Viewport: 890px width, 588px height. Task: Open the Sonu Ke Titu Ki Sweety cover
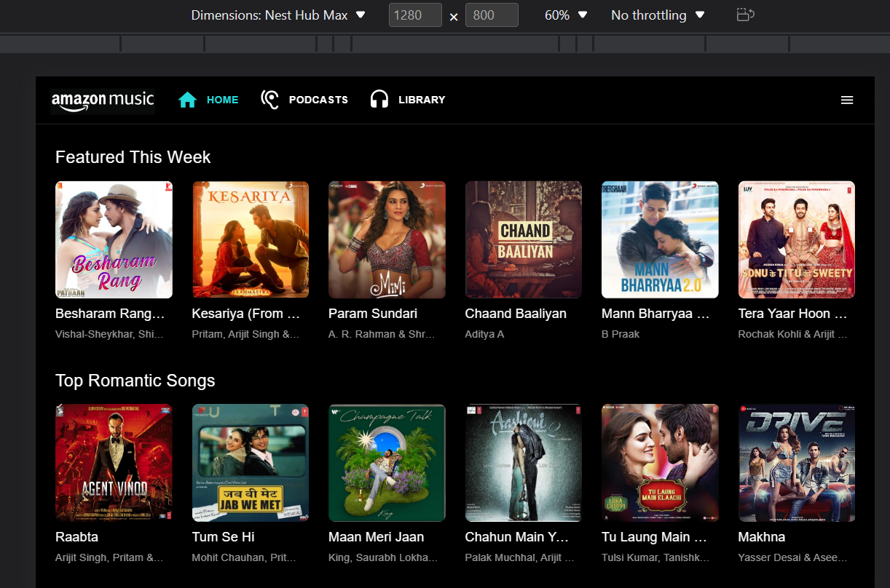click(x=797, y=239)
